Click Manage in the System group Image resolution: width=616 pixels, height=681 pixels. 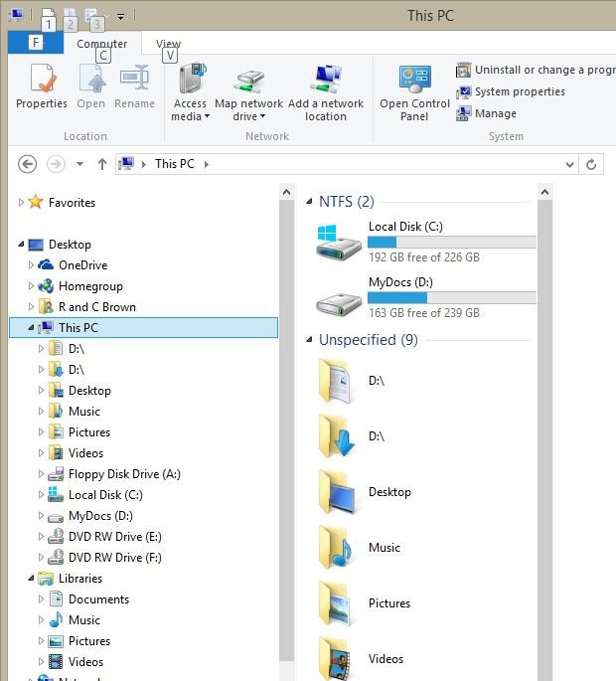[494, 113]
